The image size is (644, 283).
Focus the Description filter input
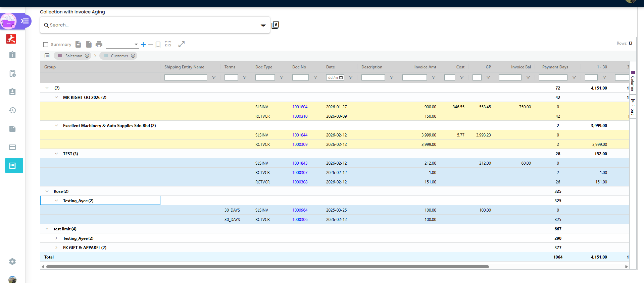373,77
